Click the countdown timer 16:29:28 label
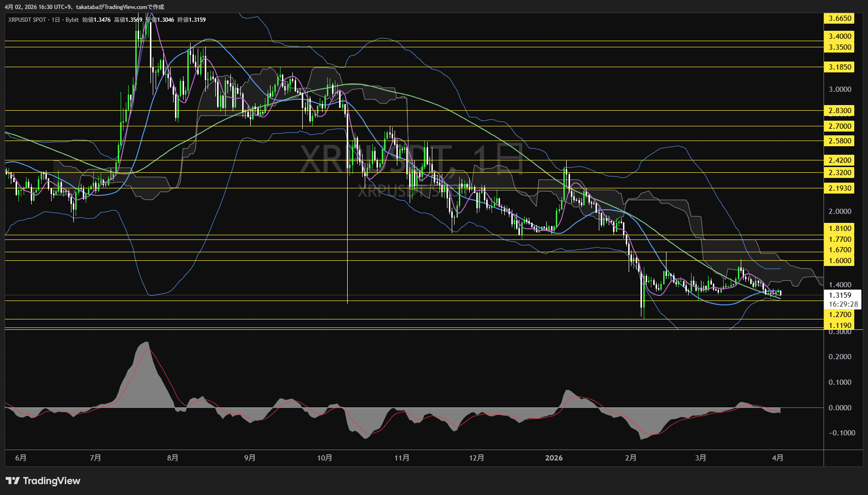 coord(843,304)
